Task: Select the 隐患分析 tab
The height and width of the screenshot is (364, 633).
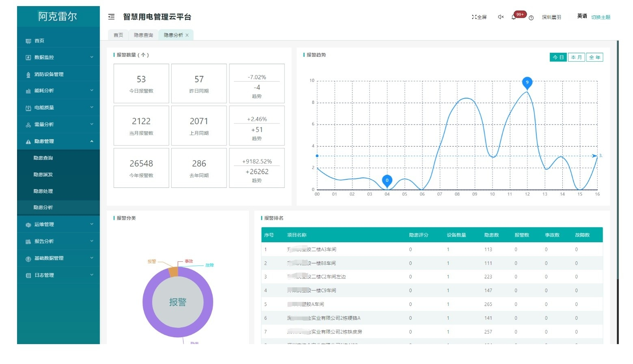Action: (173, 35)
